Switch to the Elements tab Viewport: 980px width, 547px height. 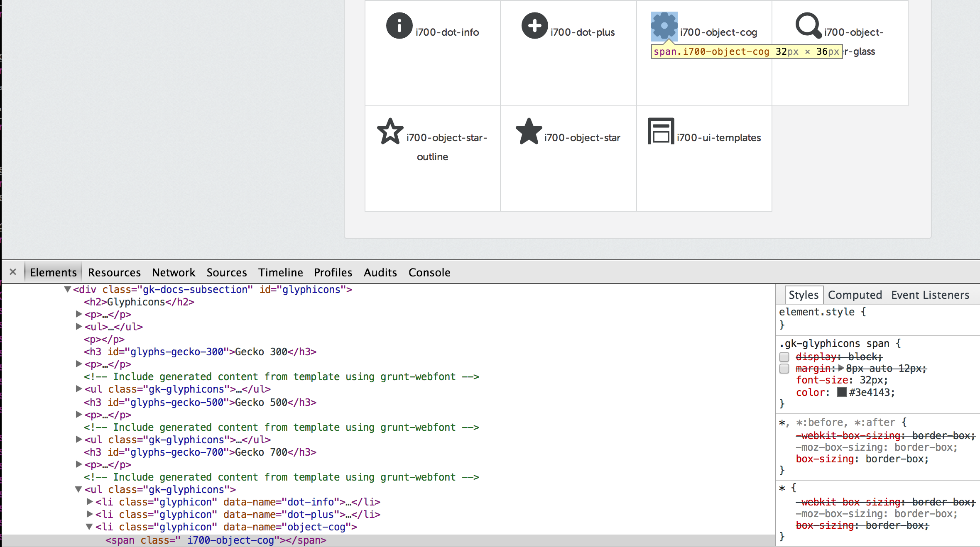coord(53,272)
